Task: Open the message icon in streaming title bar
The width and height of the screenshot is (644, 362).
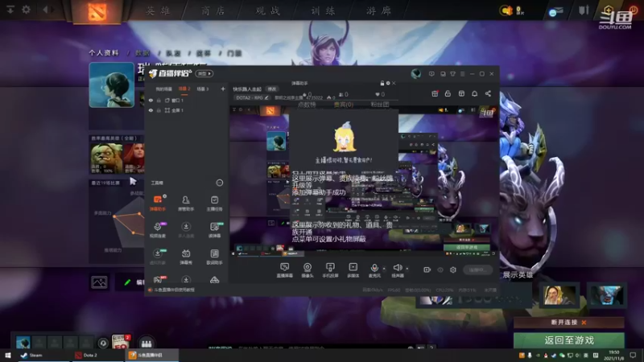Action: 431,74
